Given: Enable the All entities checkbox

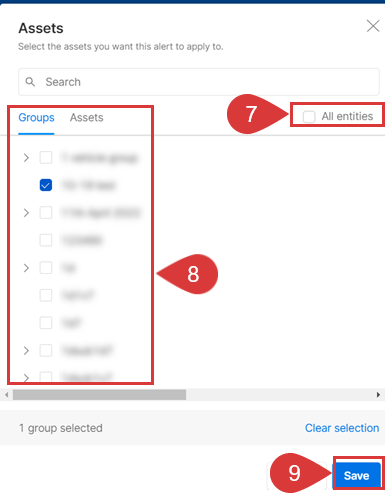Looking at the screenshot, I should [x=309, y=117].
